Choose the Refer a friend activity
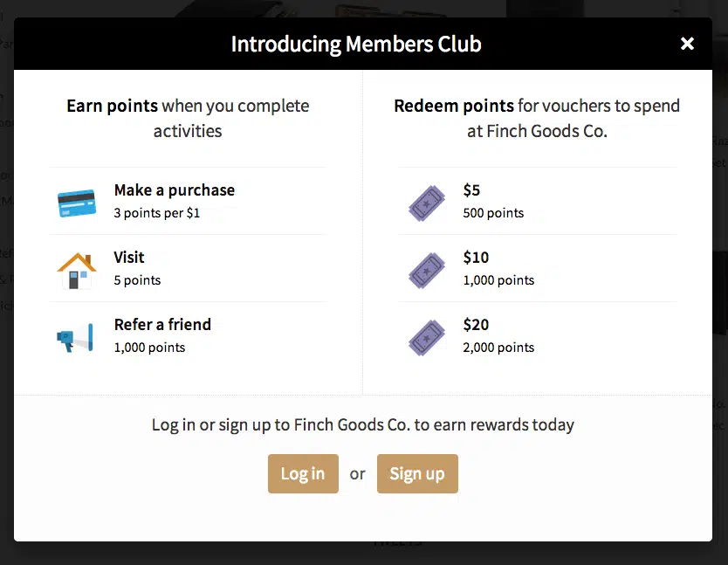This screenshot has height=565, width=728. click(x=162, y=325)
